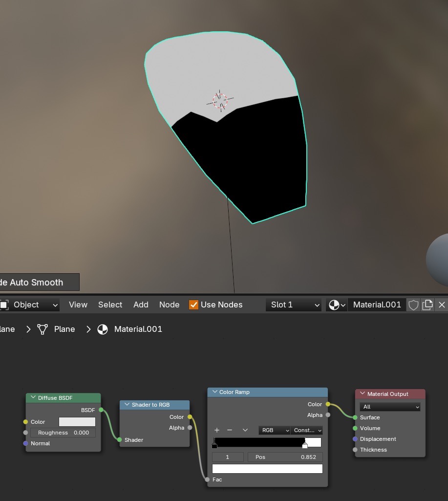Click the Pos 0.852 field
The image size is (448, 501).
(x=285, y=457)
